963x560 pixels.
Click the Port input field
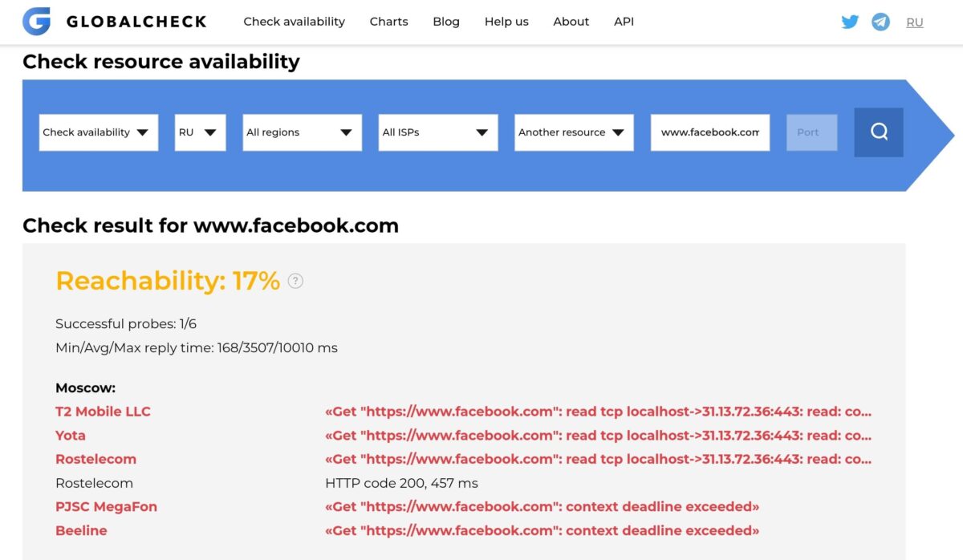coord(808,132)
